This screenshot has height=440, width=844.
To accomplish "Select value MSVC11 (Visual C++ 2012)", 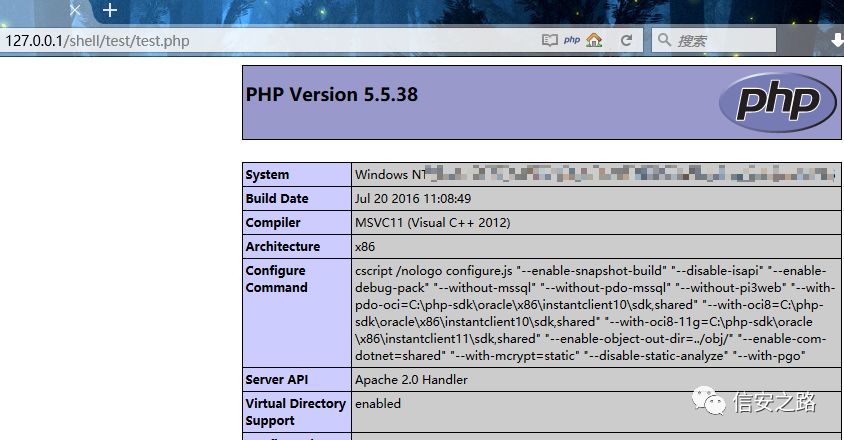I will click(x=433, y=222).
